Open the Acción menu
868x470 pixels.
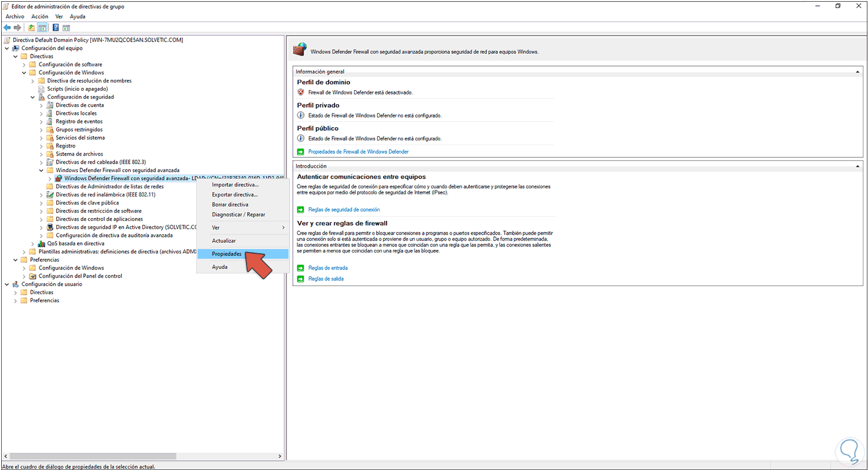pyautogui.click(x=40, y=17)
